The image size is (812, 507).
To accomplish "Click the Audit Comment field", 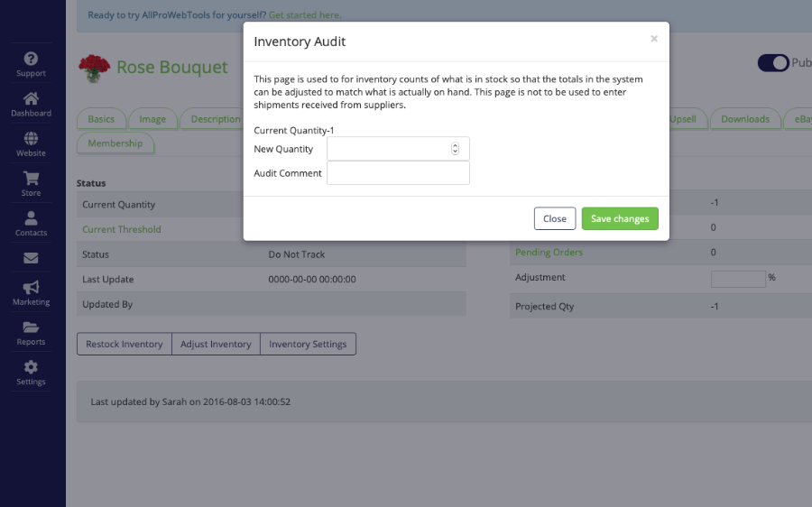I will (x=398, y=173).
